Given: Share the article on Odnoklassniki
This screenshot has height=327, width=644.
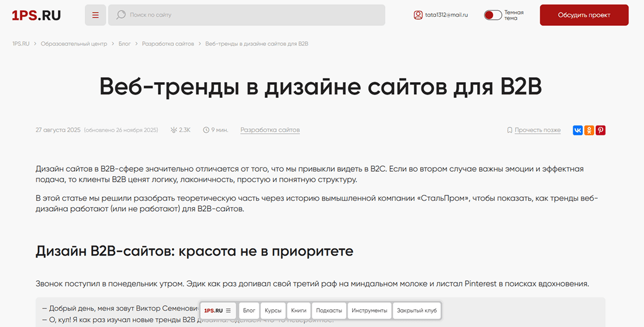Looking at the screenshot, I should click(589, 130).
